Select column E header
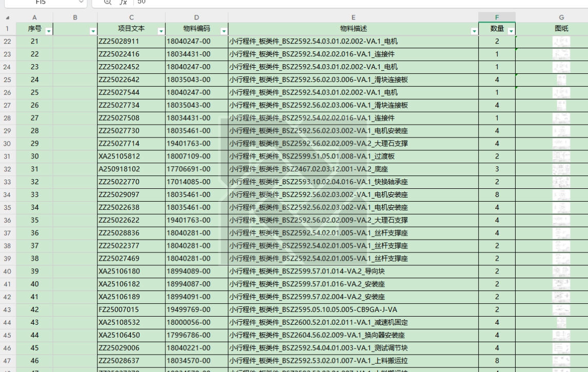This screenshot has width=588, height=372. (353, 18)
